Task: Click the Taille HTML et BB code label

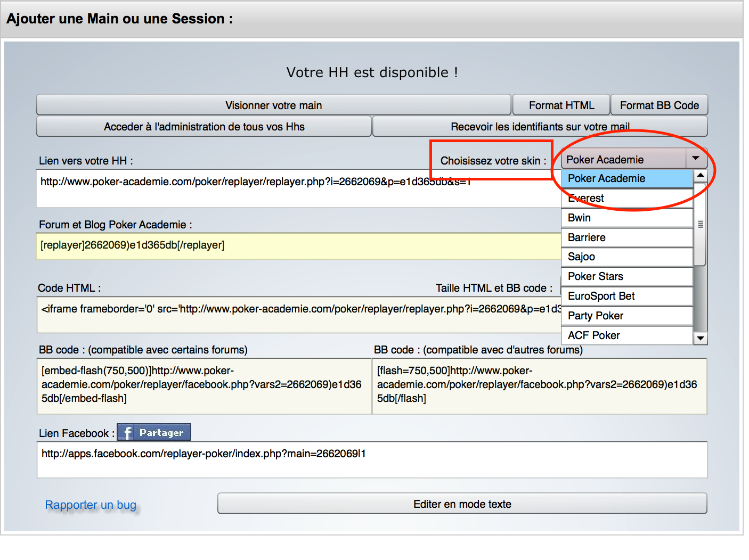Action: tap(494, 288)
